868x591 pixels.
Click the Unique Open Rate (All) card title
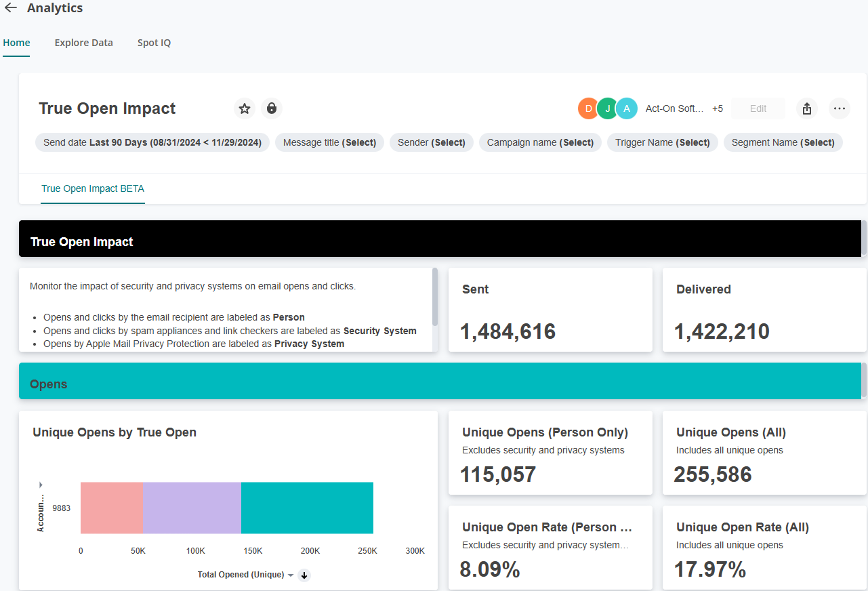[743, 527]
